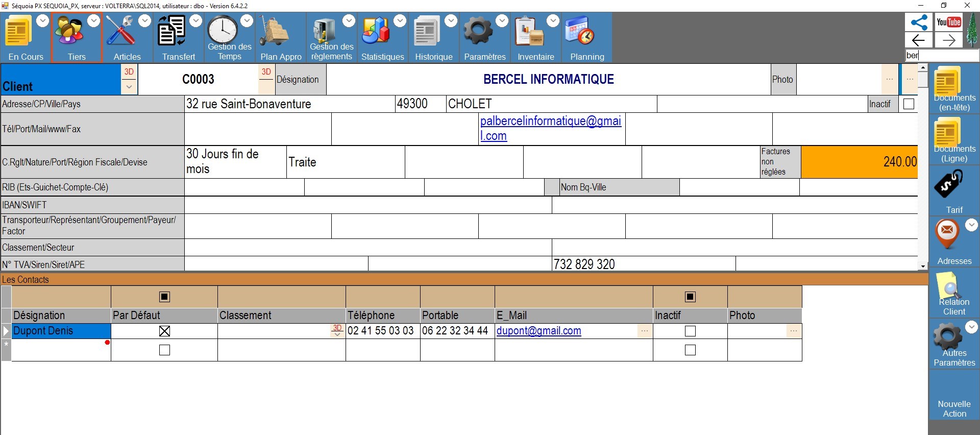
Task: Expand the Transfert dropdown arrow
Action: [x=196, y=20]
